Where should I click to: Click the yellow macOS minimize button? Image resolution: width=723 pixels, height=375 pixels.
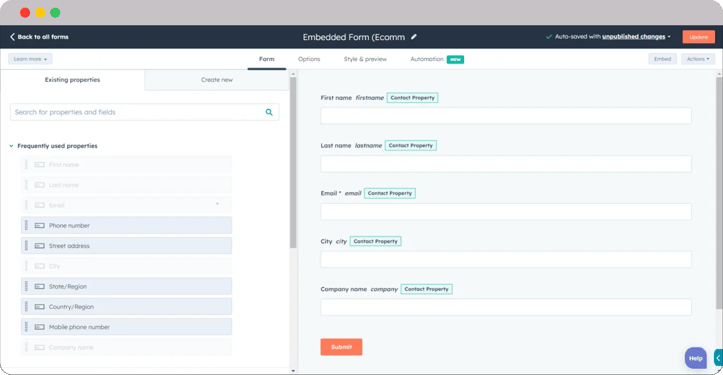click(40, 13)
